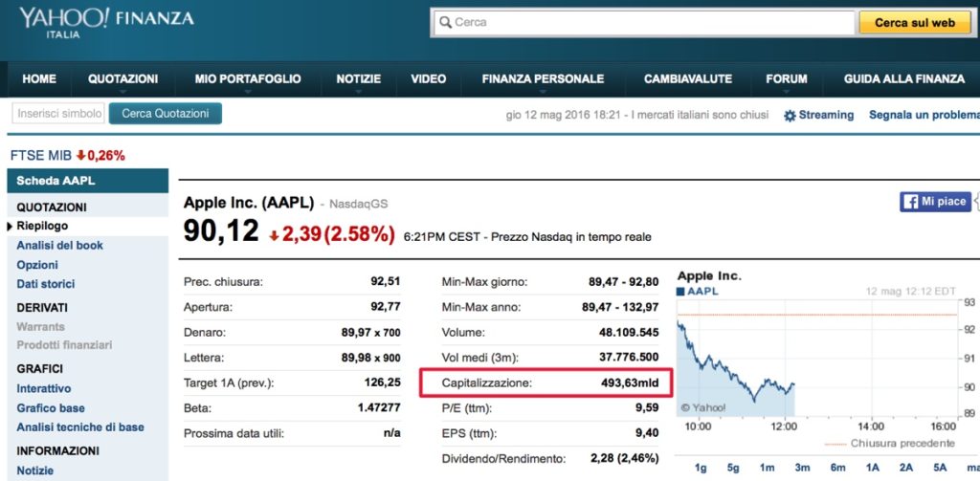Click the red arrow beside the 2,39 change
This screenshot has height=481, width=980.
[x=274, y=234]
